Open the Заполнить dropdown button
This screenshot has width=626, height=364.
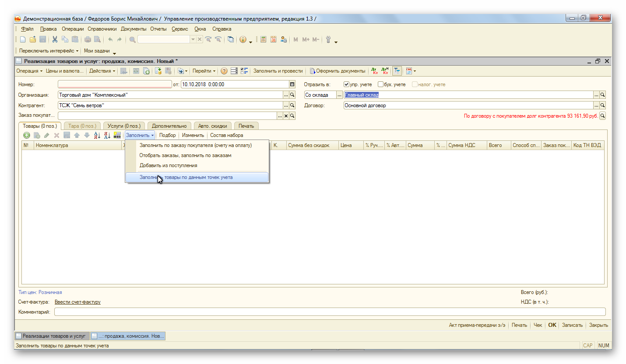point(140,136)
